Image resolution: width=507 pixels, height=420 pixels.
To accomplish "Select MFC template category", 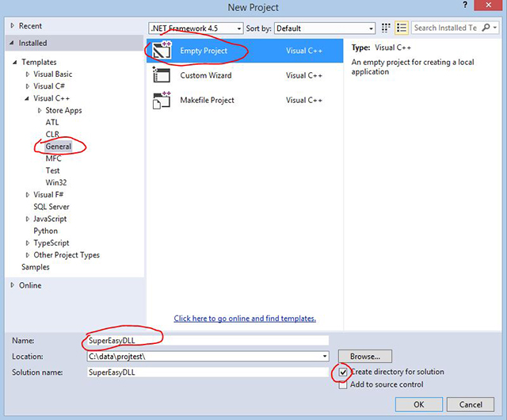I will 53,158.
